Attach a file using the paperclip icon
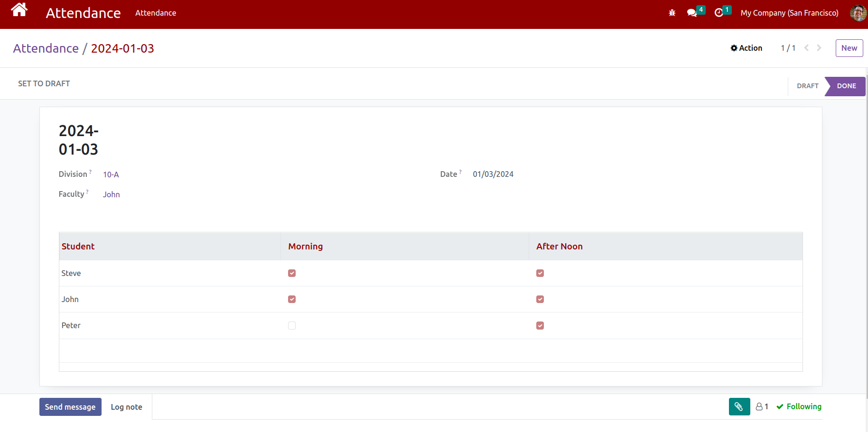 click(x=739, y=406)
